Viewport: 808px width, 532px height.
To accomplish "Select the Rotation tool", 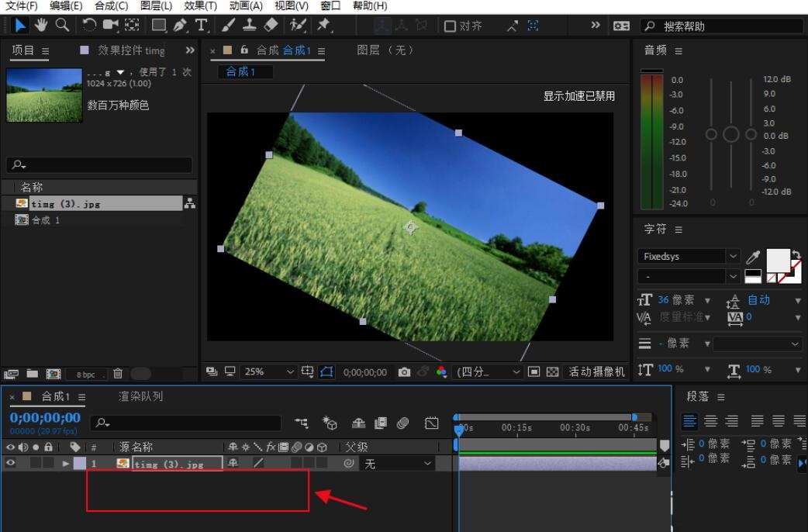I will tap(89, 26).
